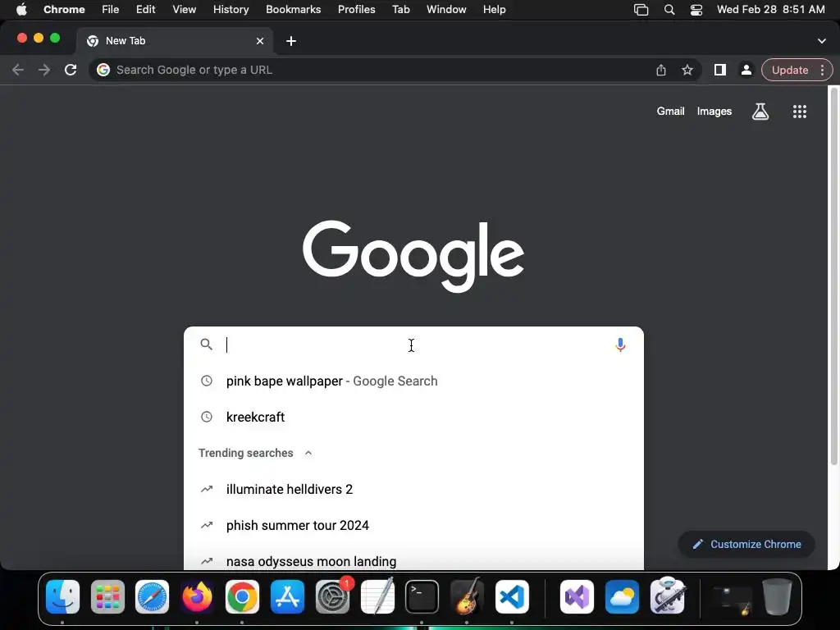840x630 pixels.
Task: Click the share icon in address bar
Action: (x=661, y=71)
